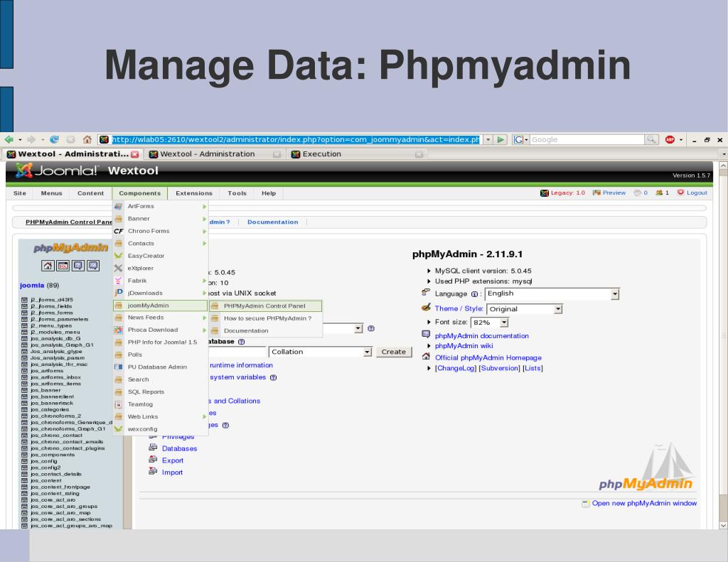Click the help icon beside system variables
The image size is (728, 562).
tap(273, 378)
